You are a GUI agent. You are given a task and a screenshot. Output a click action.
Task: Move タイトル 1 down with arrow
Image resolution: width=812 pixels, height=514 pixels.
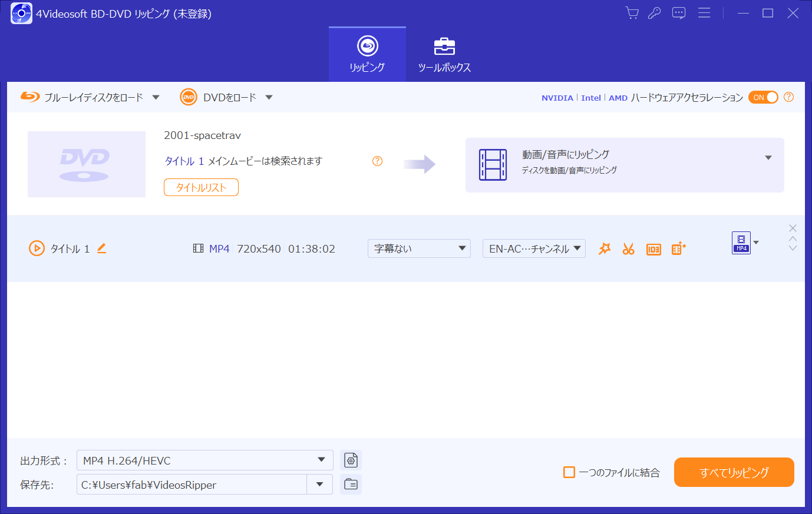793,248
